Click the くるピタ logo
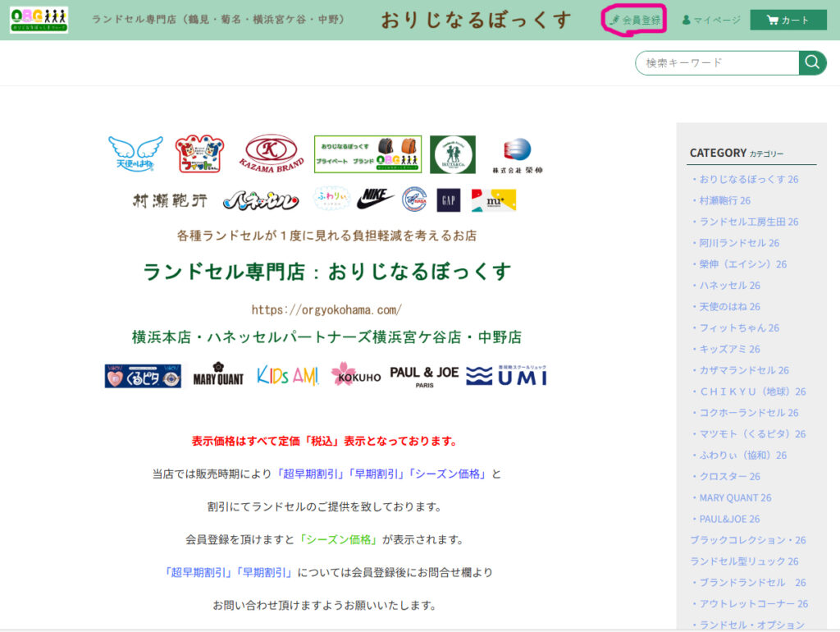 (x=143, y=376)
